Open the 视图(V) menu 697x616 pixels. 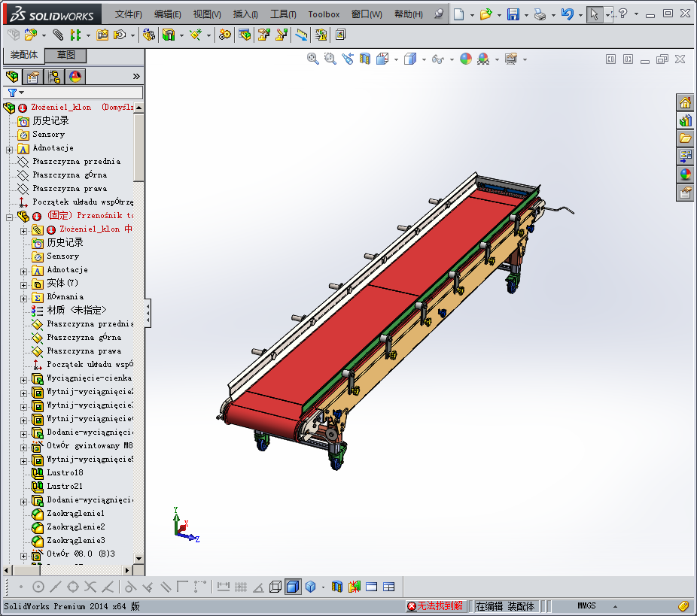(x=207, y=14)
